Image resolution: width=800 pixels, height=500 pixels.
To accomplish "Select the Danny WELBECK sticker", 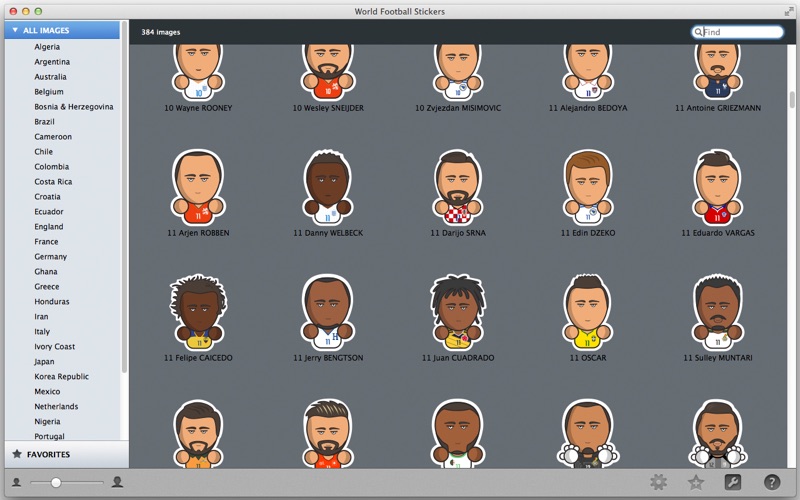I will (x=328, y=187).
